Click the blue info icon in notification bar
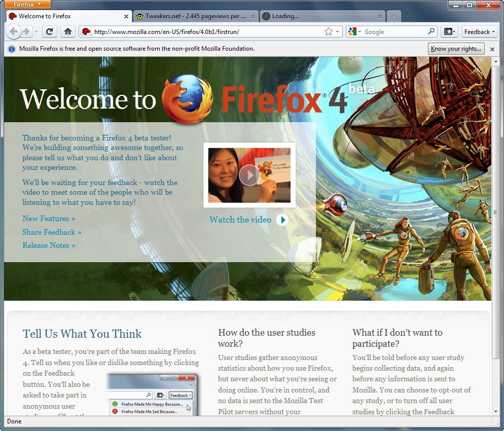This screenshot has width=504, height=431. tap(12, 49)
